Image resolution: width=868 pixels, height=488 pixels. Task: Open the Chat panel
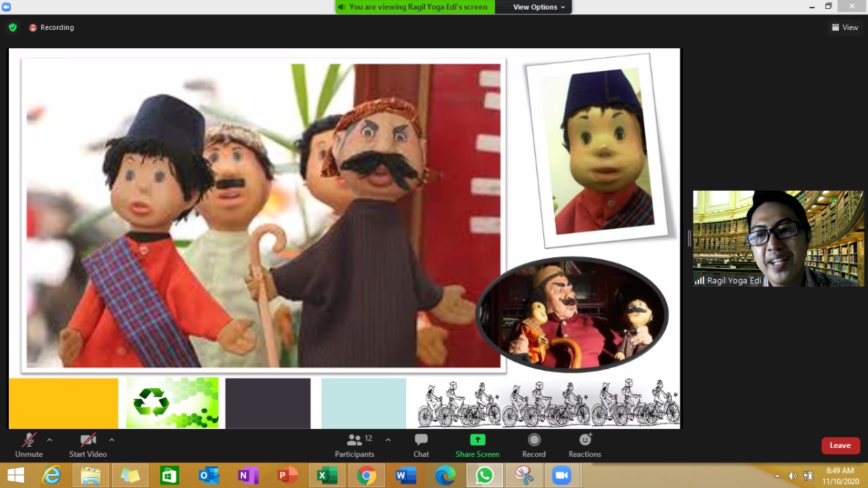[421, 445]
